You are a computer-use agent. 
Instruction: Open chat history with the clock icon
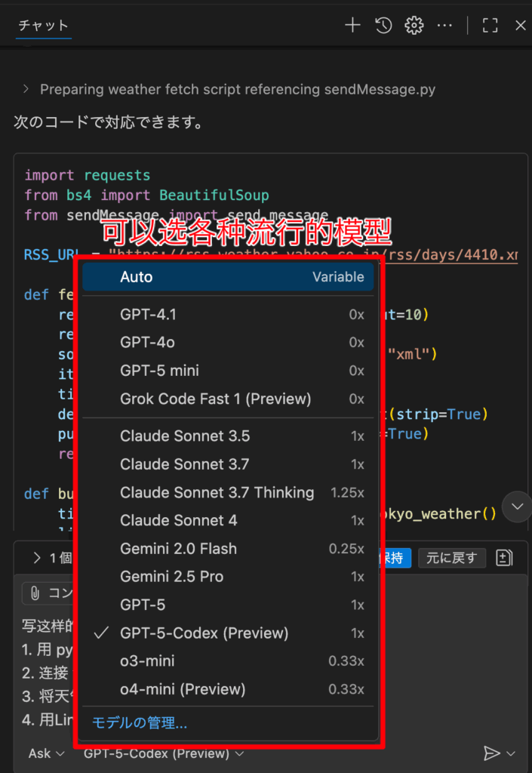click(x=383, y=25)
